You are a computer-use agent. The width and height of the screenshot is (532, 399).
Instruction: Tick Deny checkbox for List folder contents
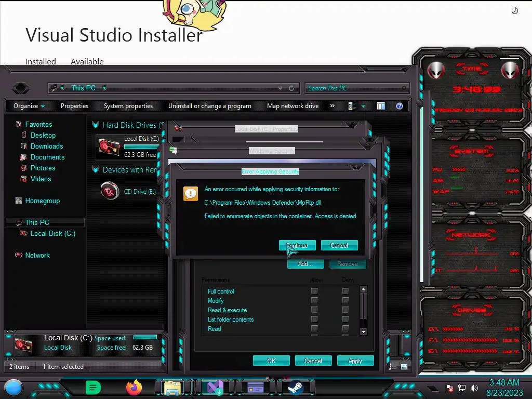(x=345, y=319)
